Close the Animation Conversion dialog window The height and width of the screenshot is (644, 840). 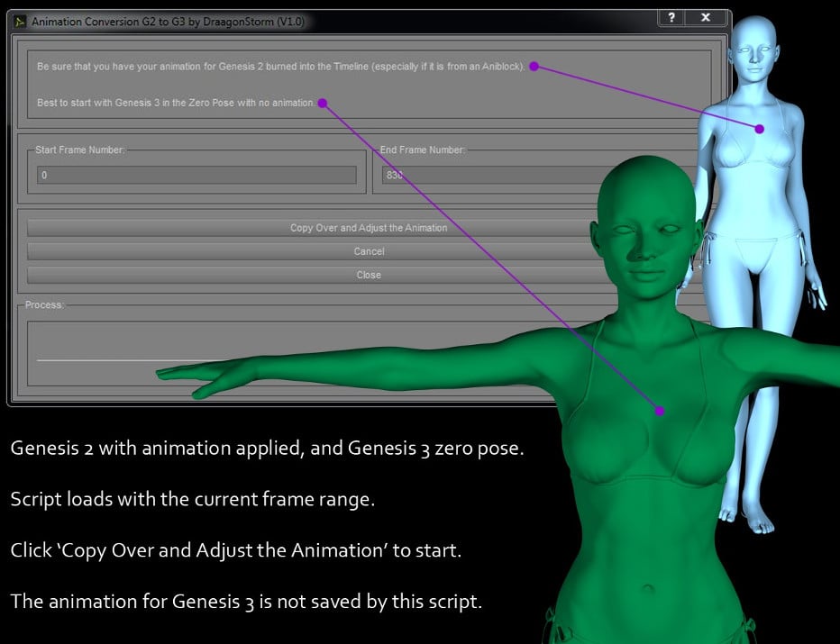pos(706,17)
